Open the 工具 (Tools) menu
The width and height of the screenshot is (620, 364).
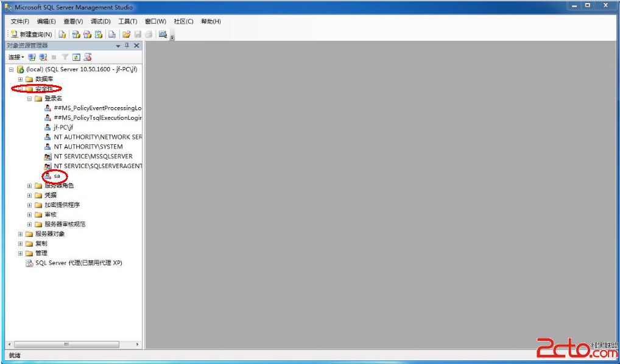coord(127,21)
